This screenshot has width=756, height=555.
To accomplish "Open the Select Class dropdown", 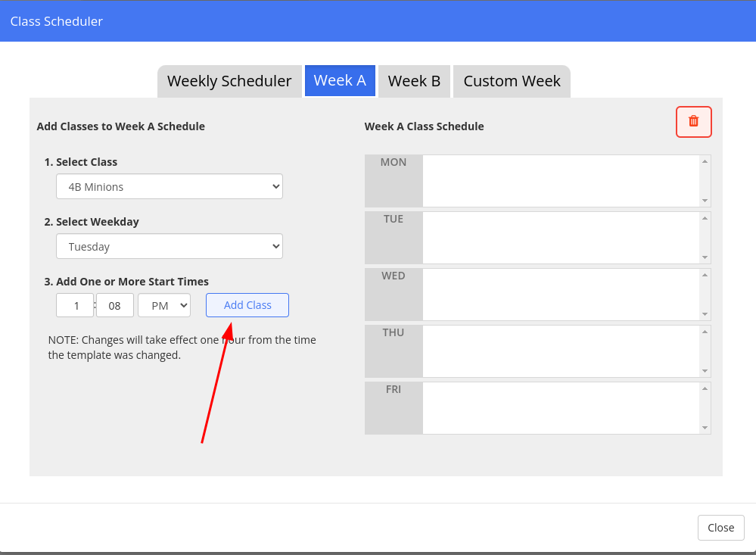I will pos(170,186).
